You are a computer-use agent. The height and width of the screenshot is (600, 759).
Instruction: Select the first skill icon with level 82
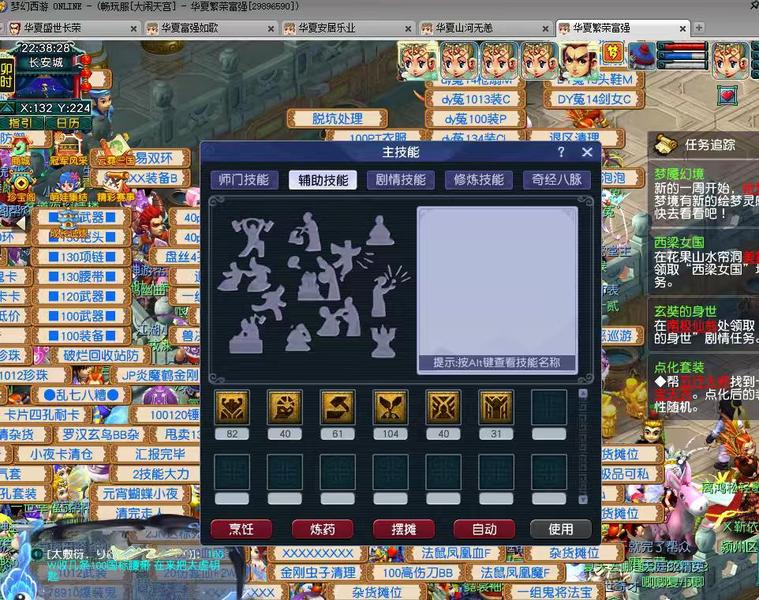click(x=231, y=407)
